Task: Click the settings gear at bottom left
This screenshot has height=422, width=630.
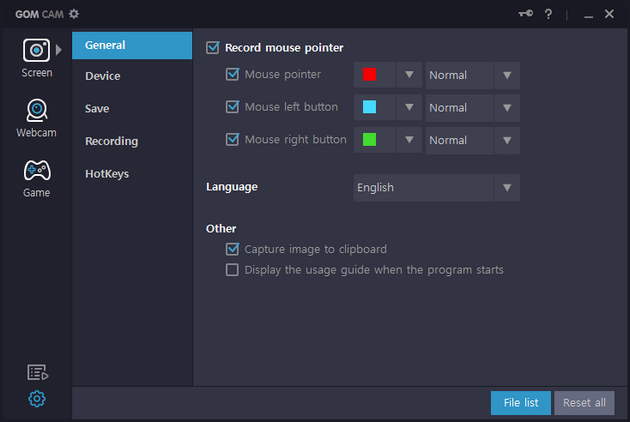Action: pos(37,399)
